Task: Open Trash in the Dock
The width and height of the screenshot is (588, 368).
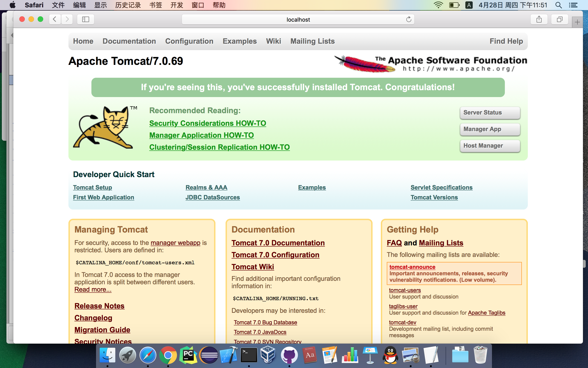Action: [x=480, y=355]
